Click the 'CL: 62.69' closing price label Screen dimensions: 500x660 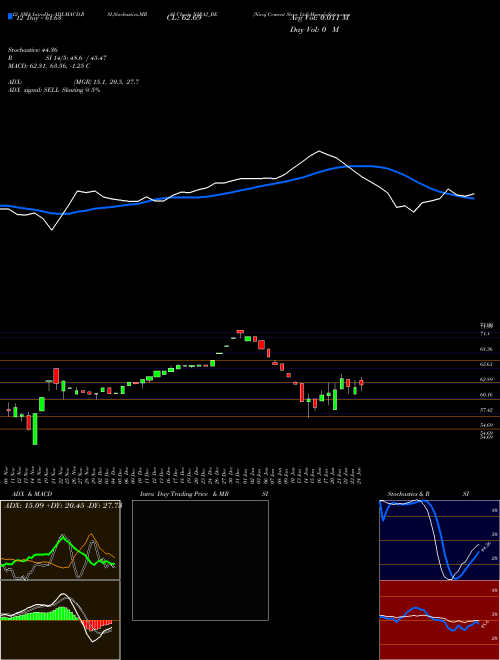(x=184, y=18)
